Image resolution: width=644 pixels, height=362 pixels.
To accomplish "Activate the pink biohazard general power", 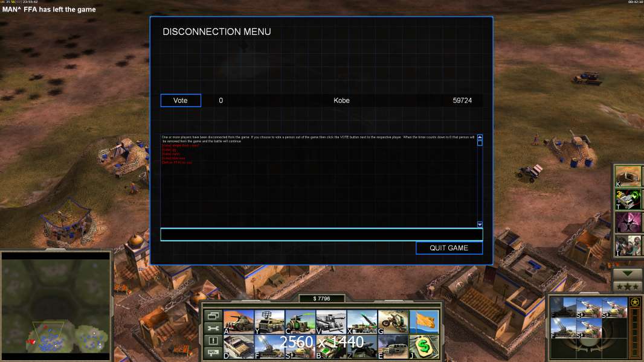I will point(628,222).
